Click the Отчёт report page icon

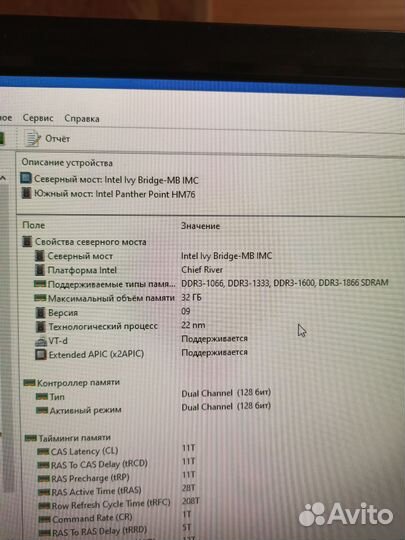(x=32, y=138)
